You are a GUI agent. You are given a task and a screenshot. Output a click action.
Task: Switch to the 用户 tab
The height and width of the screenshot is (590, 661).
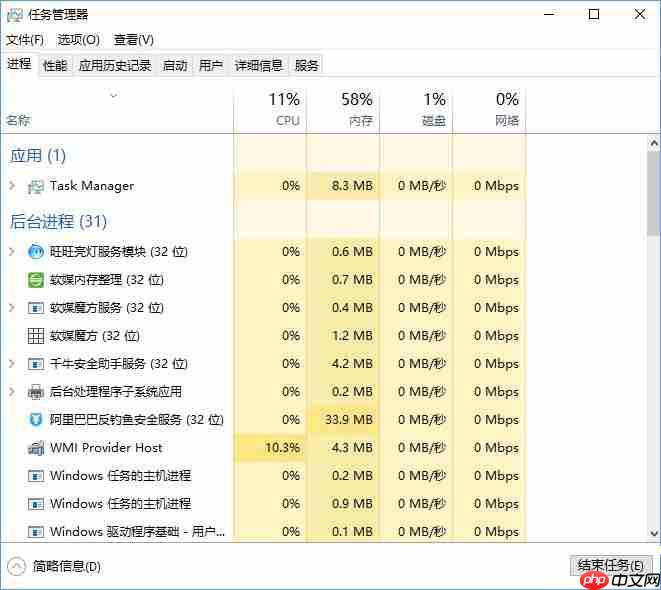tap(211, 65)
